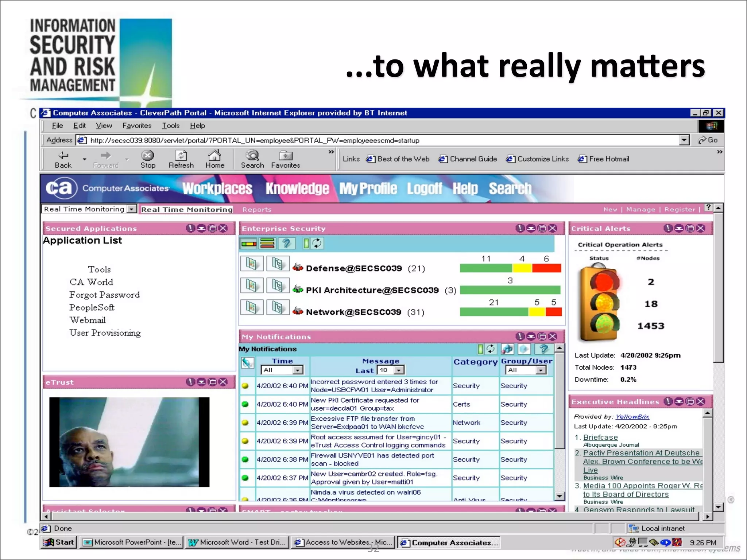Open the PeopleSoft application link
Screen dimensions: 747x560
tap(92, 307)
